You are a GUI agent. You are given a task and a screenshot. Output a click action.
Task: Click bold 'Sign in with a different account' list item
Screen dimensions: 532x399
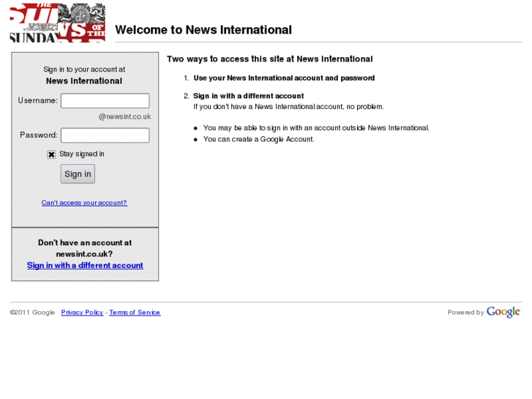(248, 96)
